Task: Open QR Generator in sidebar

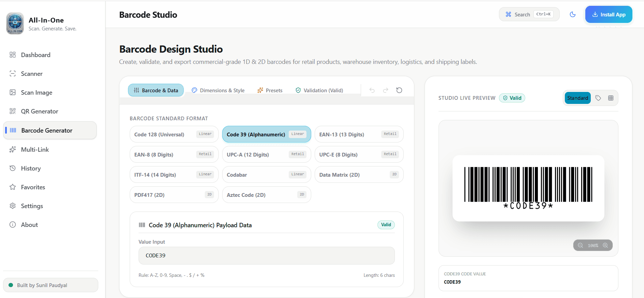Action: (50, 111)
